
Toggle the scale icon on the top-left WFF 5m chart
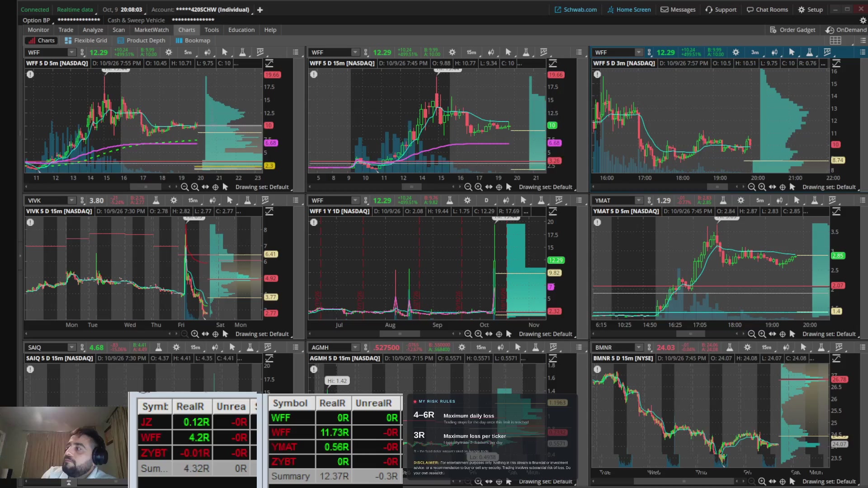click(269, 63)
